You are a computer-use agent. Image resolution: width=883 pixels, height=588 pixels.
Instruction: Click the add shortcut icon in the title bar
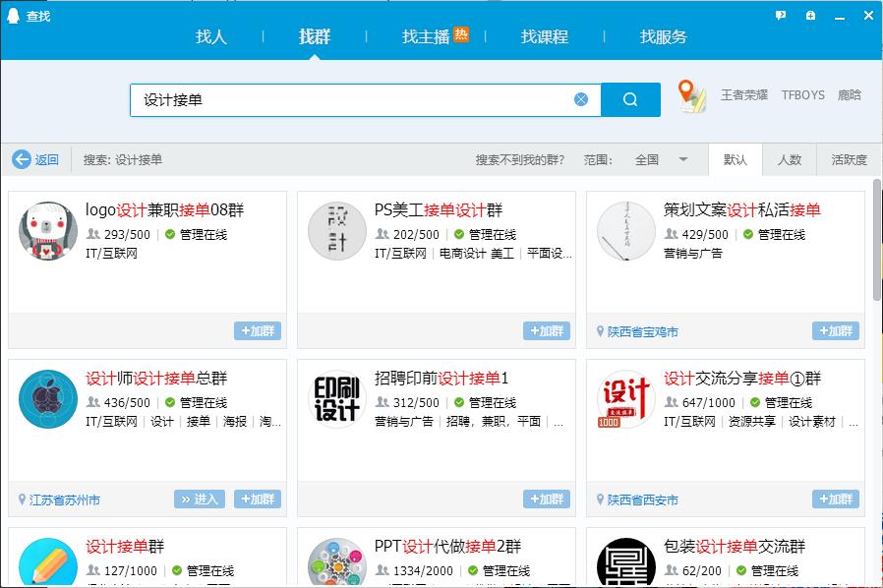[x=809, y=13]
